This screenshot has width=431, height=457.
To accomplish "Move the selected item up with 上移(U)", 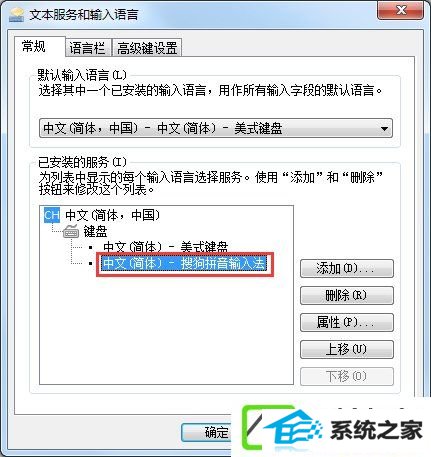I will coord(347,349).
